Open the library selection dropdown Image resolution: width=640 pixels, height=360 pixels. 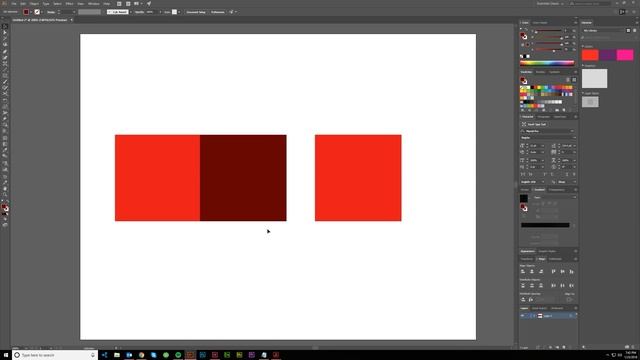point(603,31)
